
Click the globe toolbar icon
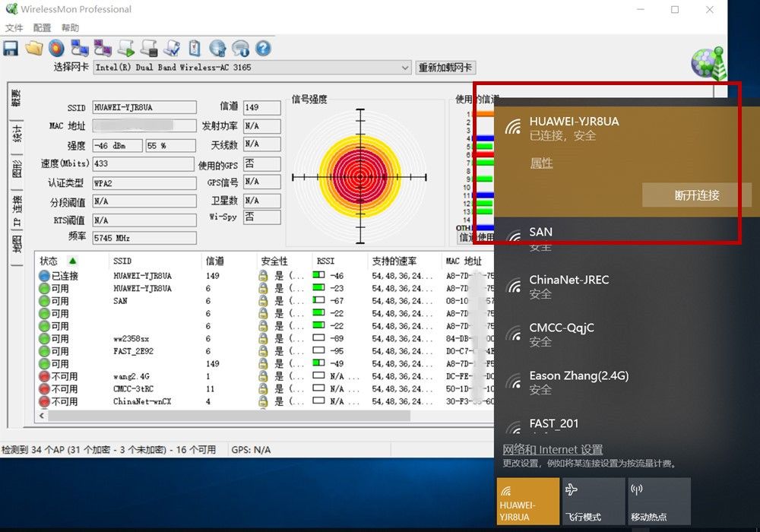(217, 49)
